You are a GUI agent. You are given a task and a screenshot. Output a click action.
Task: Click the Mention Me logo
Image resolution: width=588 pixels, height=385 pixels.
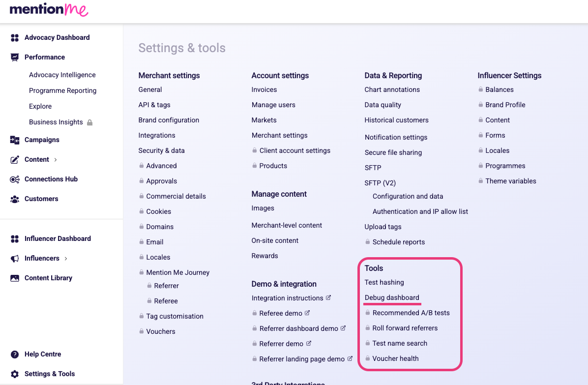pos(49,10)
